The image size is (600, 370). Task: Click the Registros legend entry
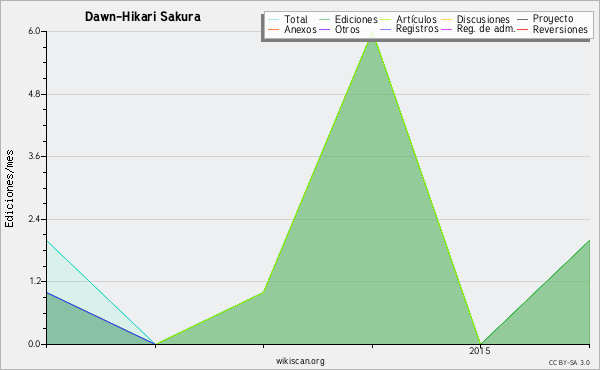coord(409,29)
